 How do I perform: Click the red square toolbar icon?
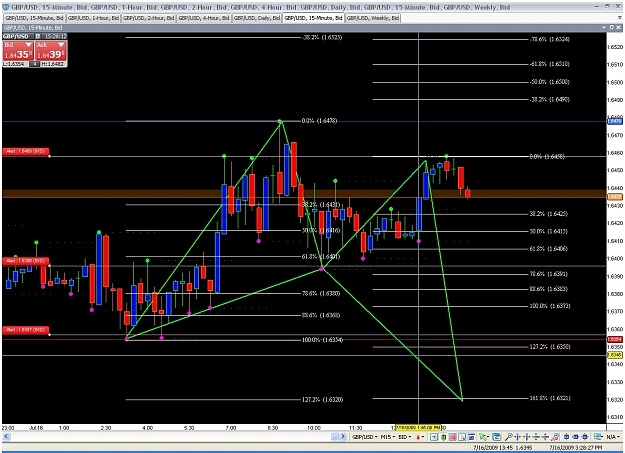click(x=452, y=437)
